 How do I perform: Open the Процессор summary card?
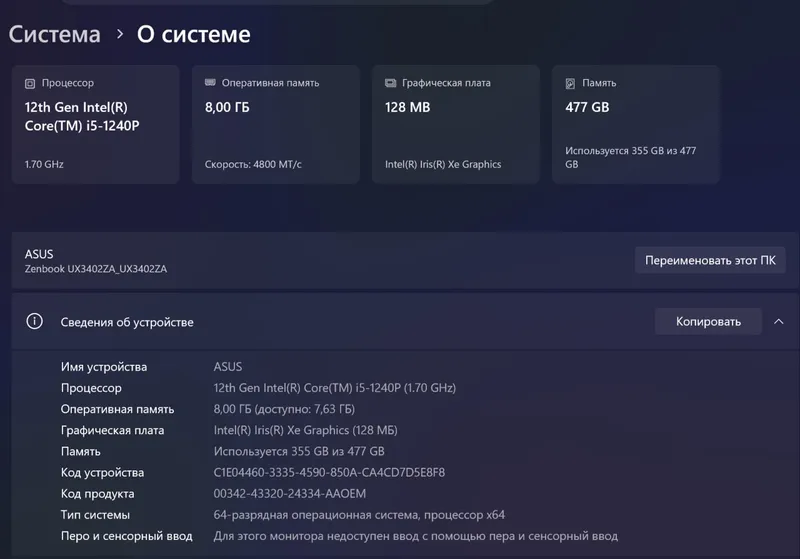point(95,124)
